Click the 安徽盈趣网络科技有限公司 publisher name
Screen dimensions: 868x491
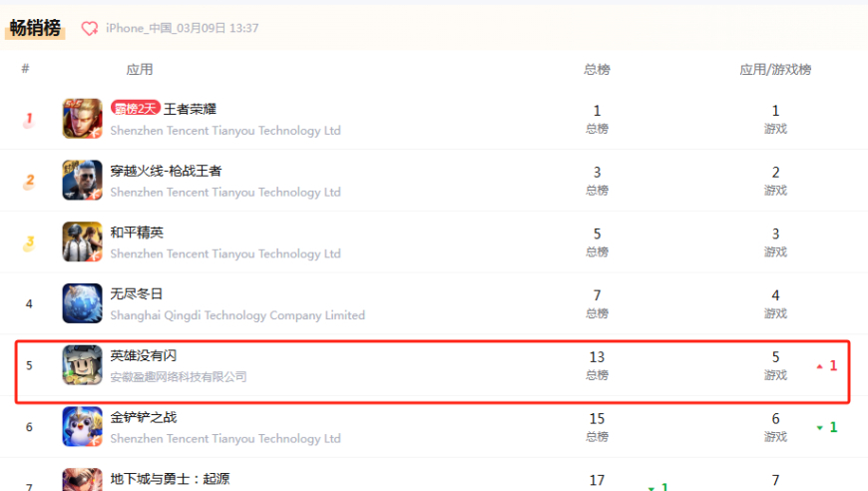click(x=179, y=376)
